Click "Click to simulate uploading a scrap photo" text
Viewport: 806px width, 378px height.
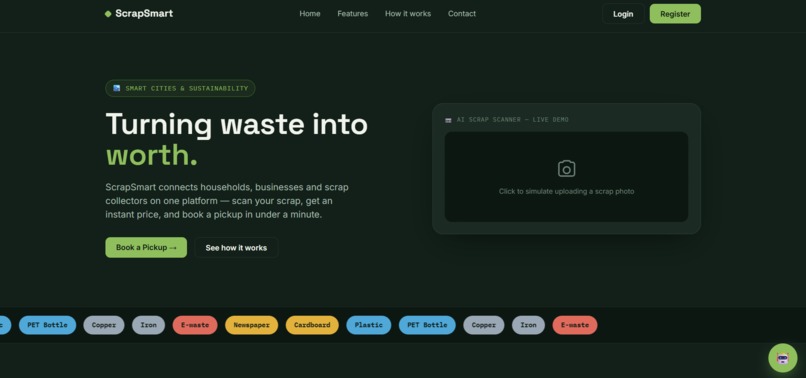point(566,191)
